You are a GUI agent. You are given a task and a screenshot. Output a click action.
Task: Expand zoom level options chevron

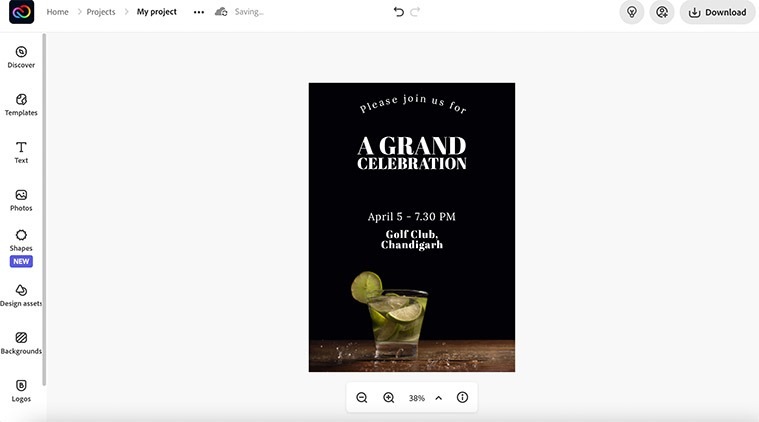[439, 398]
